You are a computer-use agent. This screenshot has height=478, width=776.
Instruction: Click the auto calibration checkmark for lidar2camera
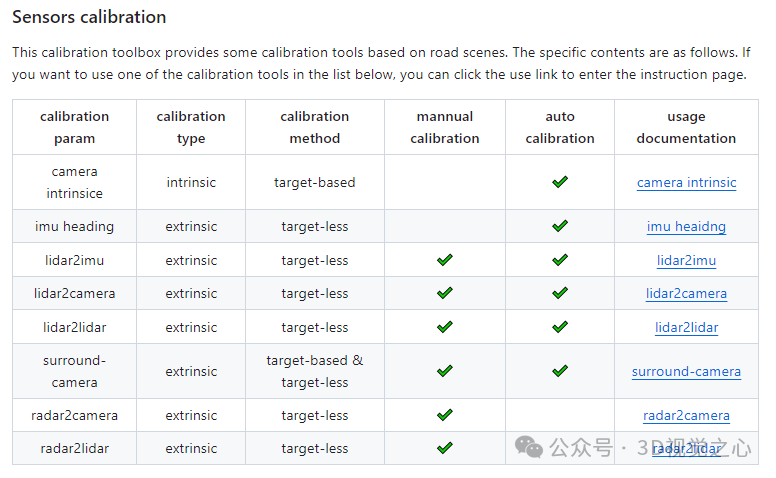click(560, 293)
